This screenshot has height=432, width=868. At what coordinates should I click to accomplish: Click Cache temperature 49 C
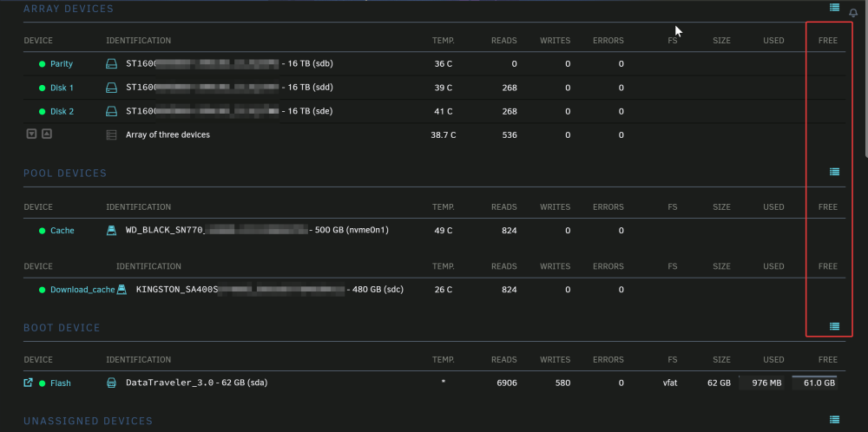click(444, 231)
